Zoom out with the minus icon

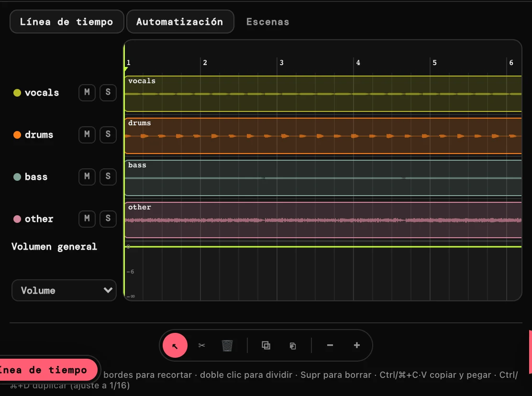[x=330, y=345]
